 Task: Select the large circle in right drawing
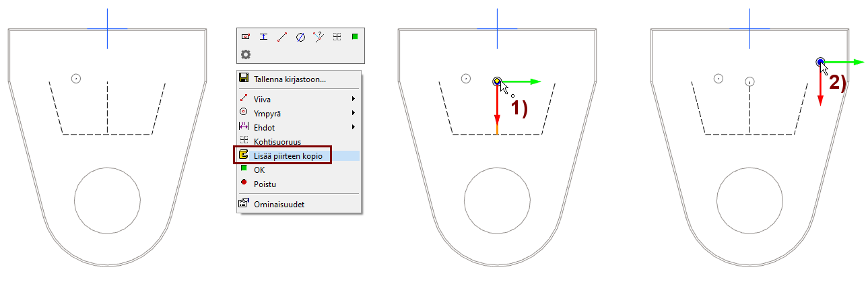pos(750,200)
